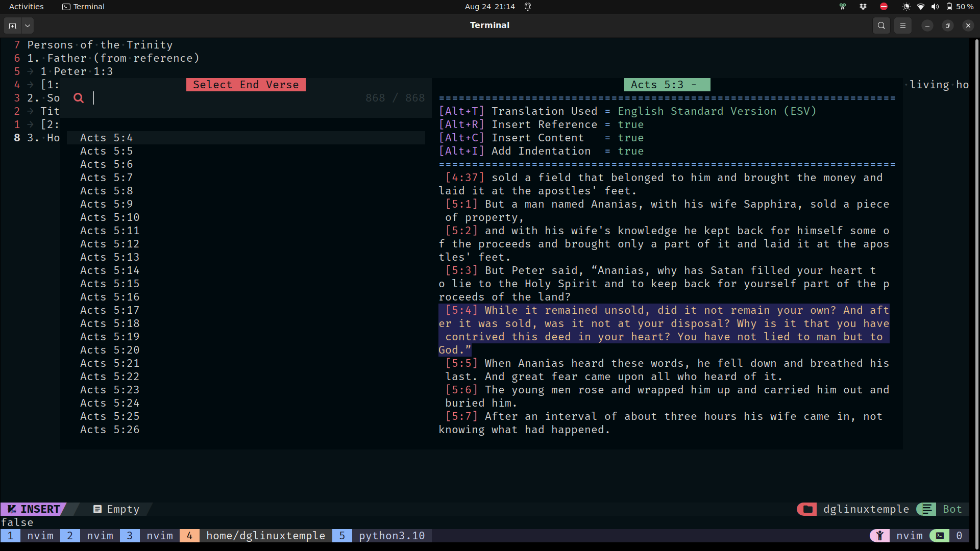Click the red Telescope search prompt icon
Viewport: 980px width, 551px height.
click(79, 98)
